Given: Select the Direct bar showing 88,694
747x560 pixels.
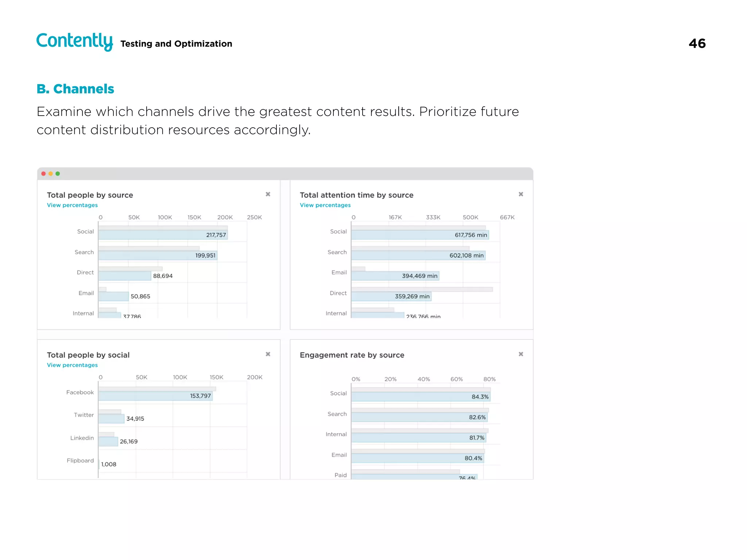Looking at the screenshot, I should pos(124,276).
